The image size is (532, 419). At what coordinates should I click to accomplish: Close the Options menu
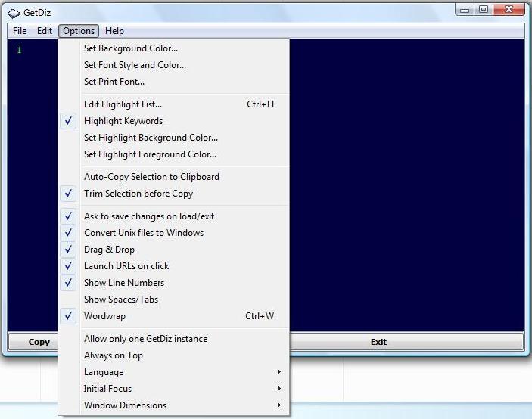pos(79,31)
